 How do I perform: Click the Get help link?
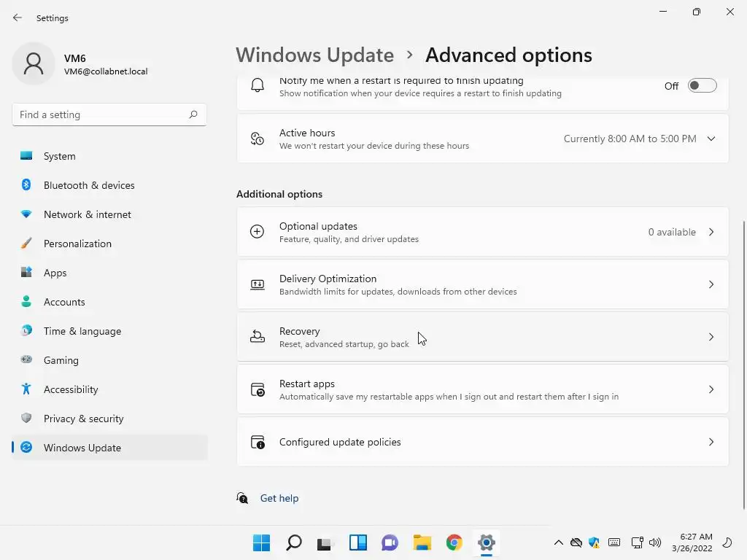pyautogui.click(x=279, y=498)
